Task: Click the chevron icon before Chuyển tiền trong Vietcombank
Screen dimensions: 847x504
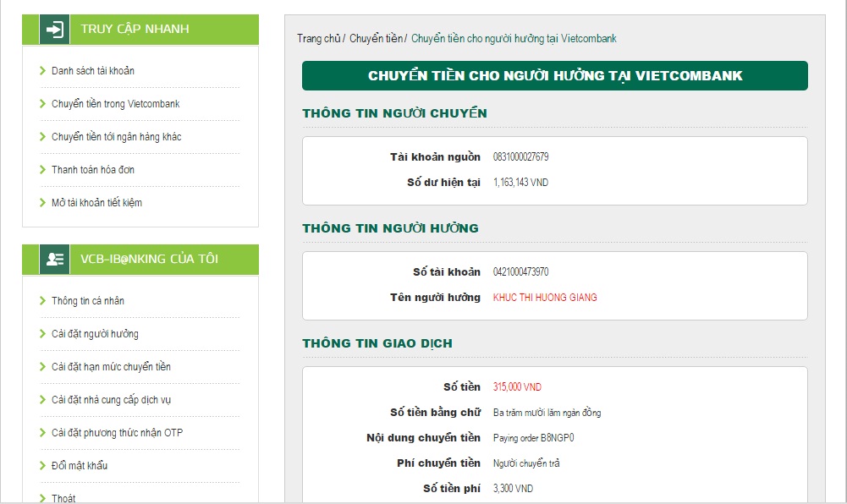Action: (42, 104)
